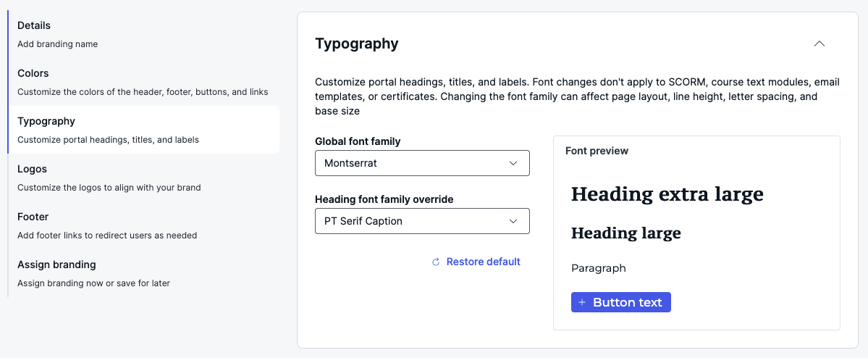Click the restore default refresh icon
This screenshot has height=358, width=868.
(x=436, y=262)
